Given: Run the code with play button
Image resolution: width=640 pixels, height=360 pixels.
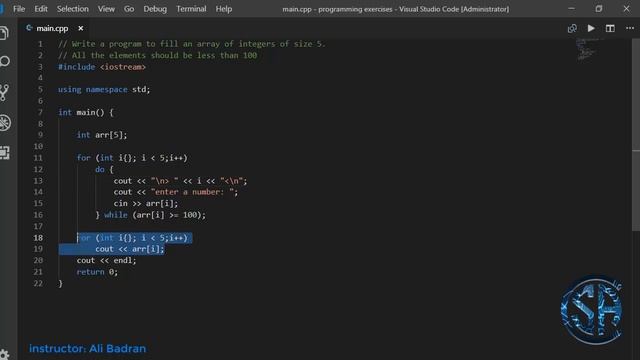Looking at the screenshot, I should coord(591,28).
